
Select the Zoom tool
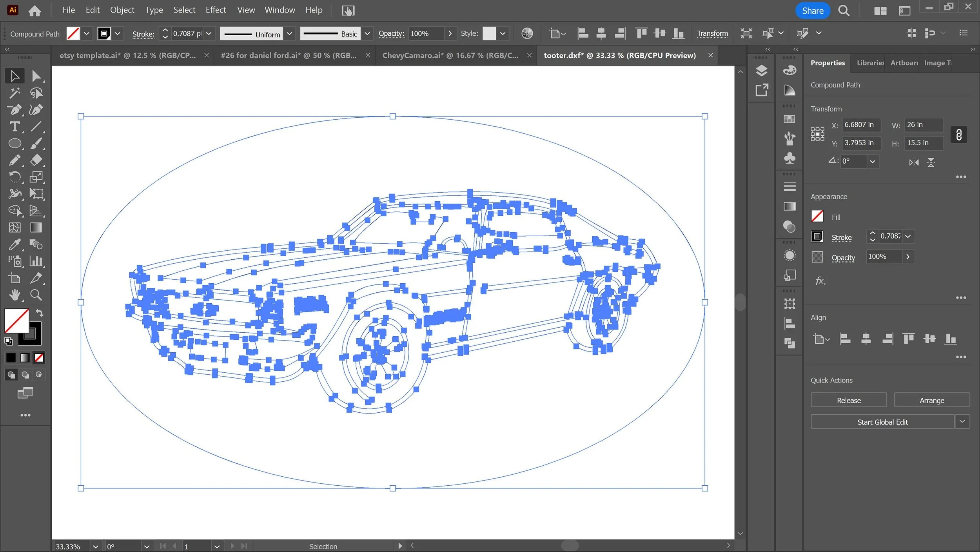pyautogui.click(x=36, y=295)
